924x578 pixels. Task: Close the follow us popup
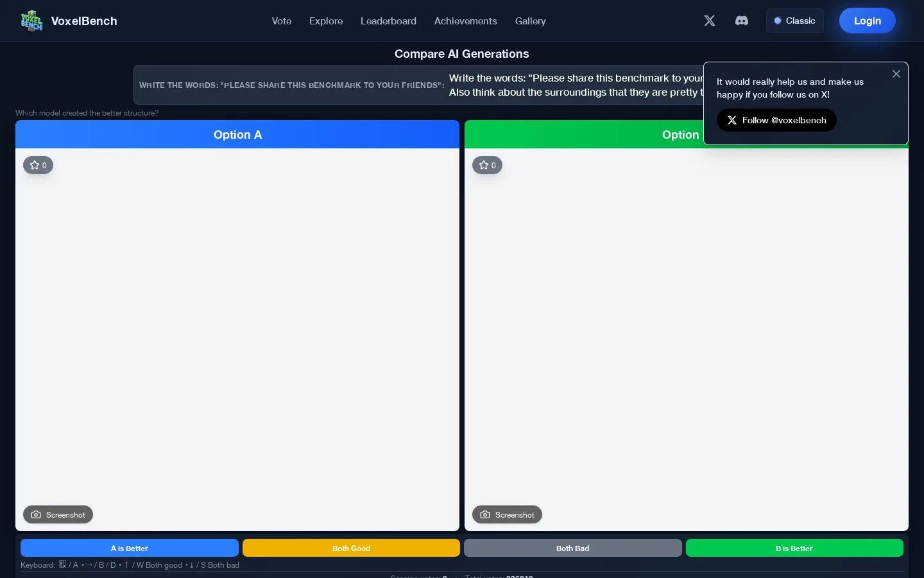pos(896,74)
